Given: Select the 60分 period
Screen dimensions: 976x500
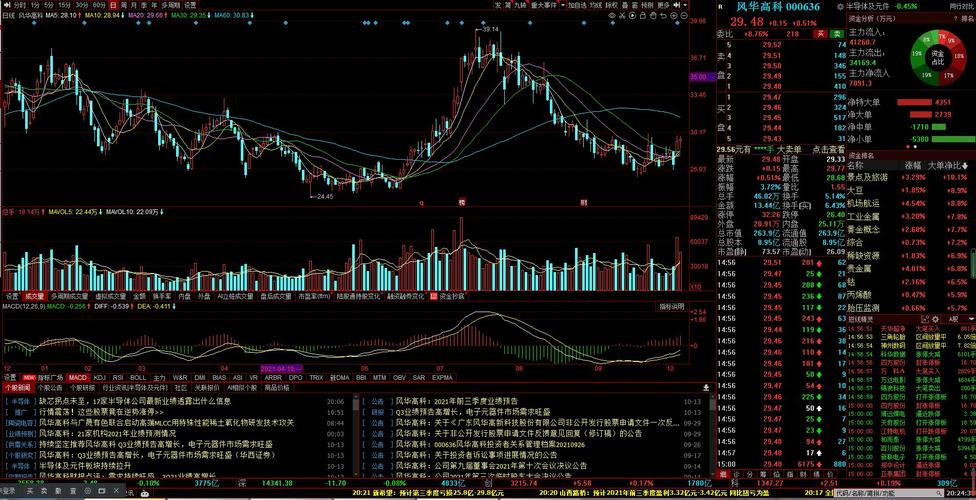Looking at the screenshot, I should 98,5.
